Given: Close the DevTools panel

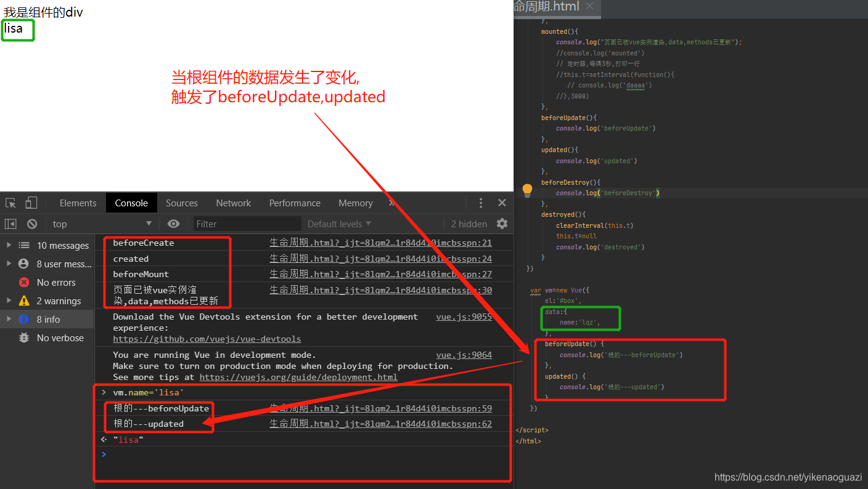Looking at the screenshot, I should click(x=502, y=203).
